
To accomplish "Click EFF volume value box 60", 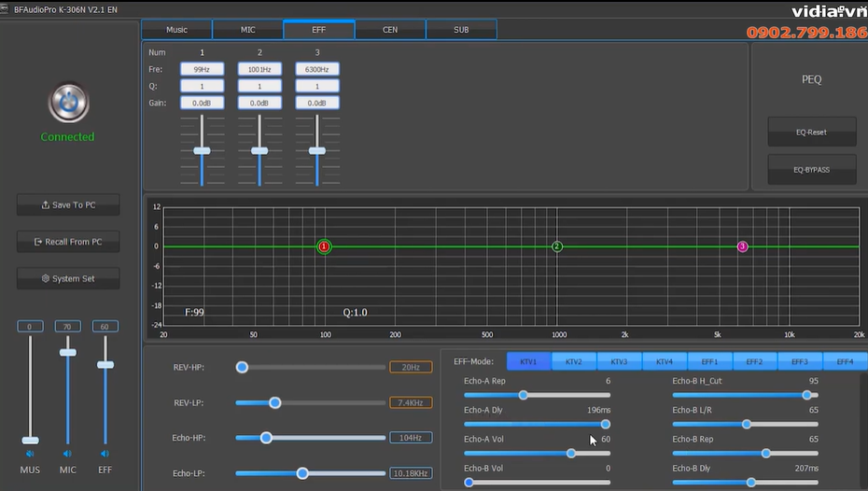I will (x=105, y=327).
